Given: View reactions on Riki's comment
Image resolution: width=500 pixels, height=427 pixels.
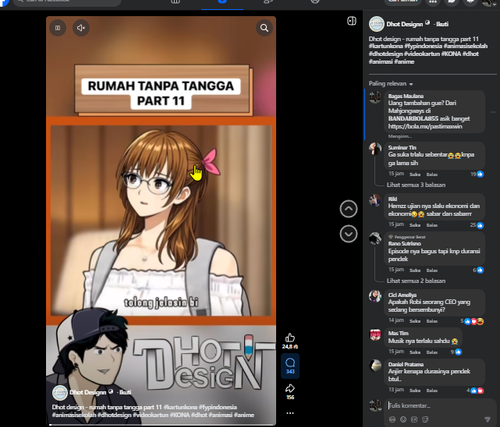Looking at the screenshot, I should click(477, 225).
